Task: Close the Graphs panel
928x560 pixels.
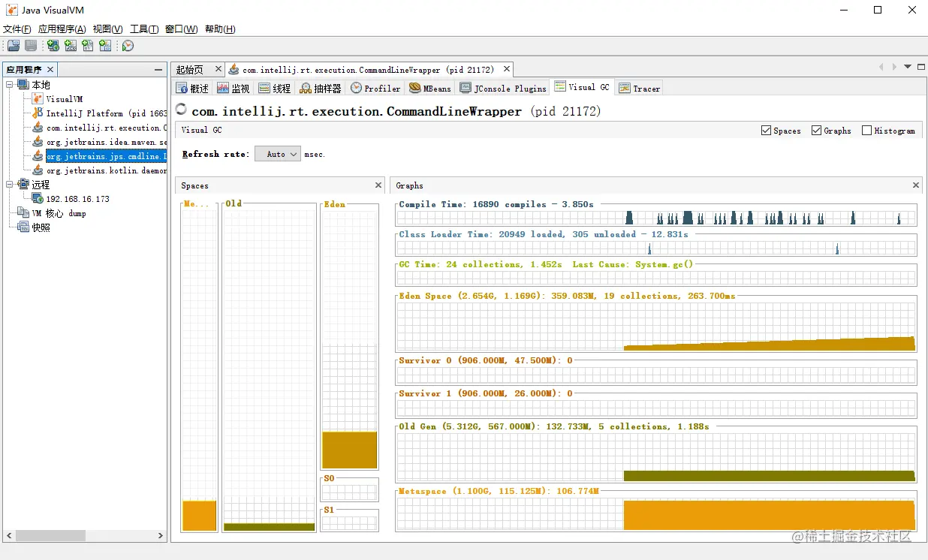Action: pyautogui.click(x=916, y=185)
